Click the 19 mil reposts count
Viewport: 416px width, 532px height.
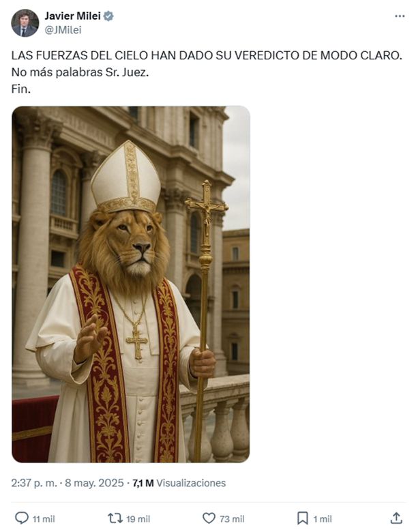(138, 519)
